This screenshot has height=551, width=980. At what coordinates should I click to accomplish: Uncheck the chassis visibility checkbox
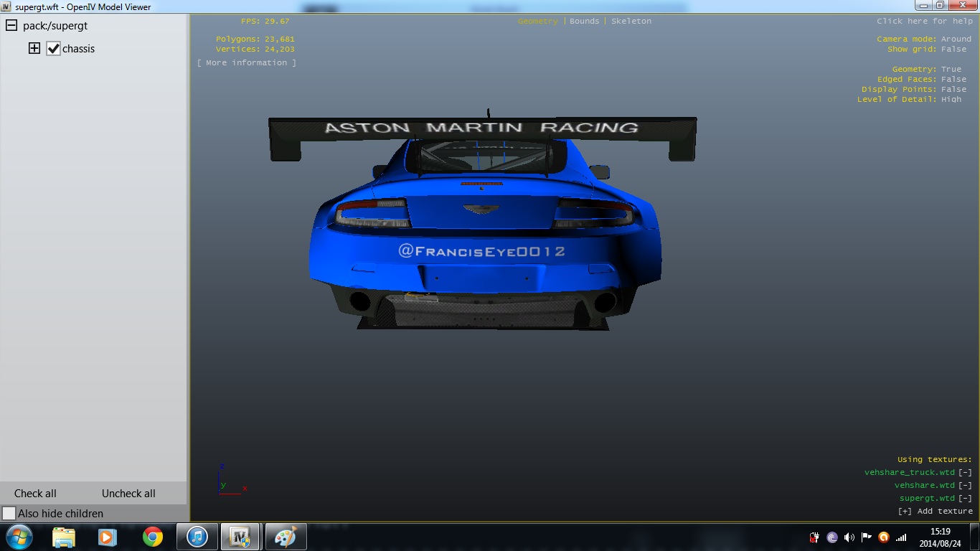coord(53,49)
